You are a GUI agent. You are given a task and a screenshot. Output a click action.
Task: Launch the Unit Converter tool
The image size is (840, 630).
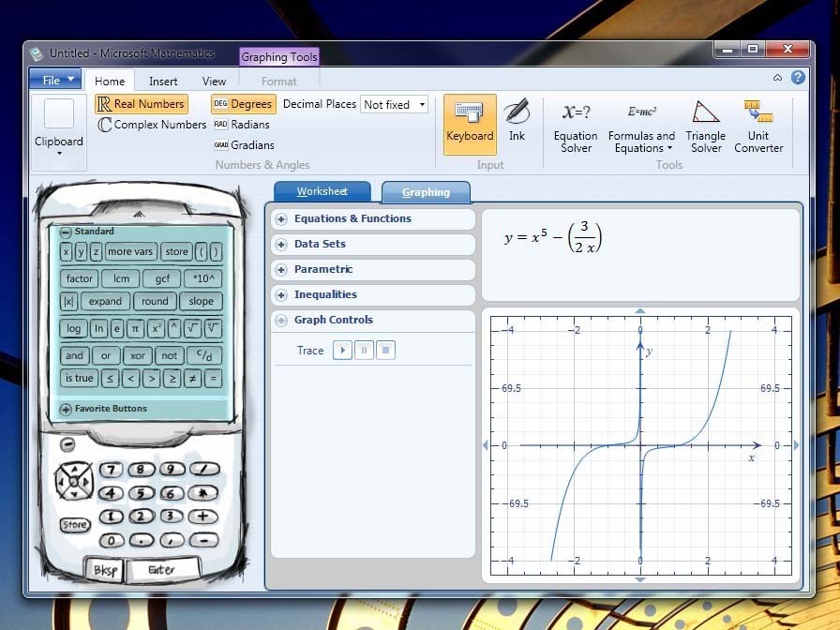pos(758,127)
